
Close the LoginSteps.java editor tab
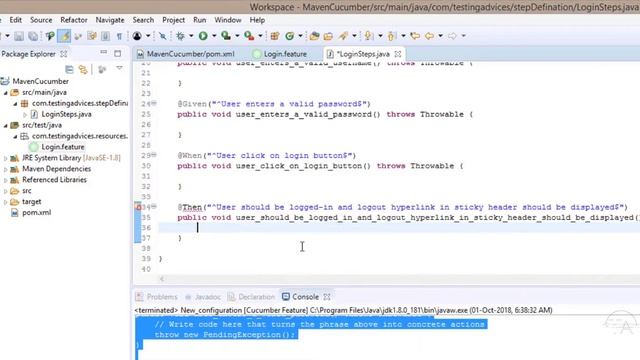[398, 54]
